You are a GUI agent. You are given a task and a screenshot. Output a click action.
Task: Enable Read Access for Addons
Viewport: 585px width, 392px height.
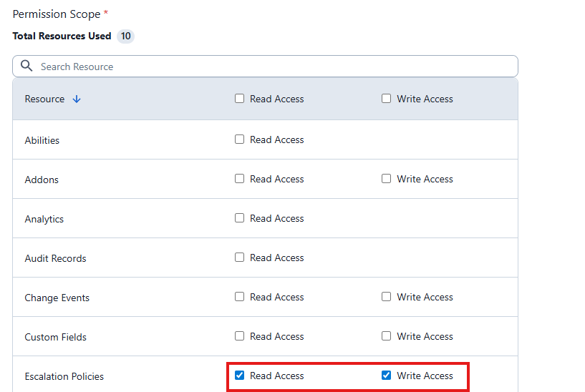click(x=240, y=179)
